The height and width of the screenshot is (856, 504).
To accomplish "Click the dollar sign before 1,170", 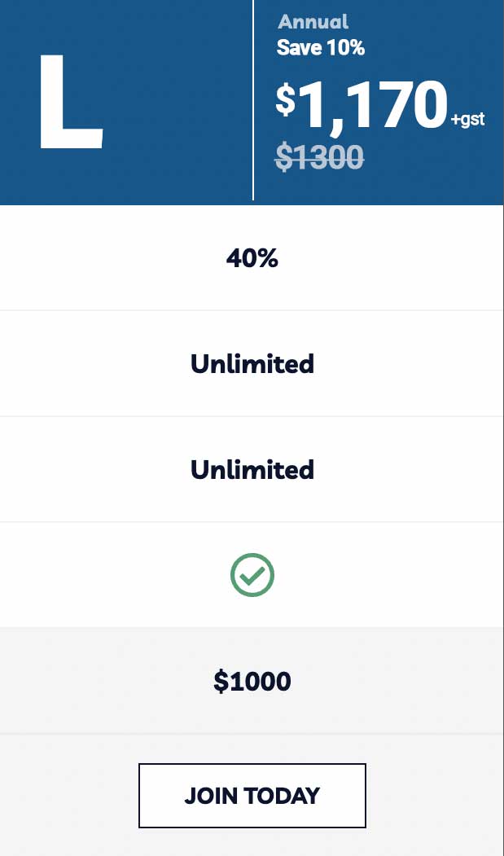I will click(x=286, y=99).
